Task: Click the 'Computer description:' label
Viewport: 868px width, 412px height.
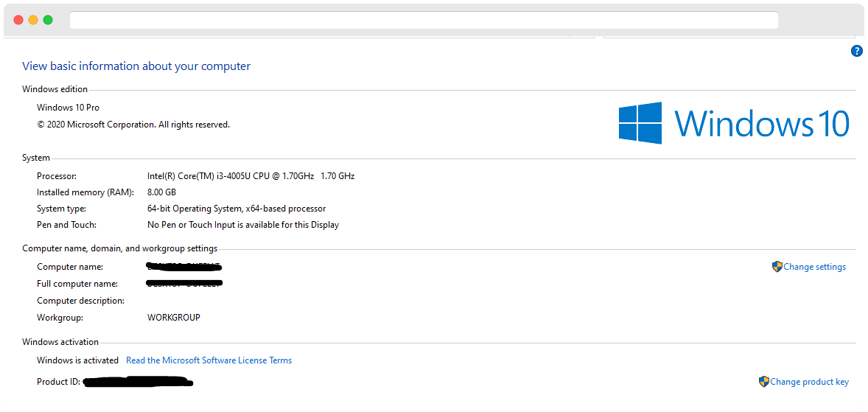Action: pos(81,301)
